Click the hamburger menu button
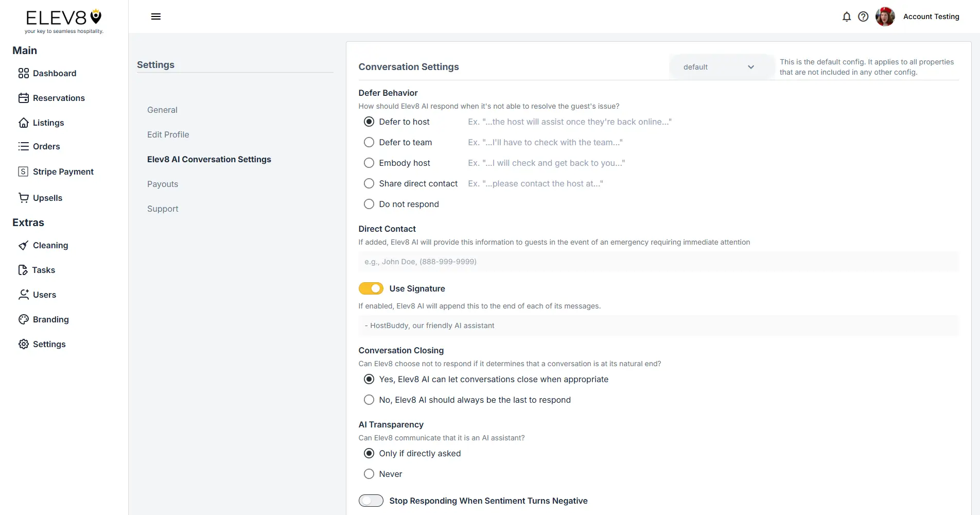 pos(156,16)
